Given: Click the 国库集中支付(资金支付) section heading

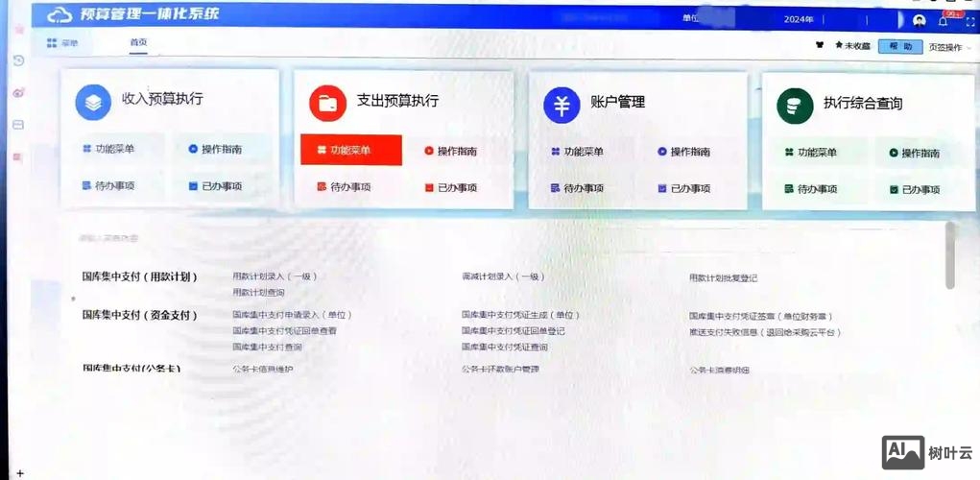Looking at the screenshot, I should pos(140,315).
